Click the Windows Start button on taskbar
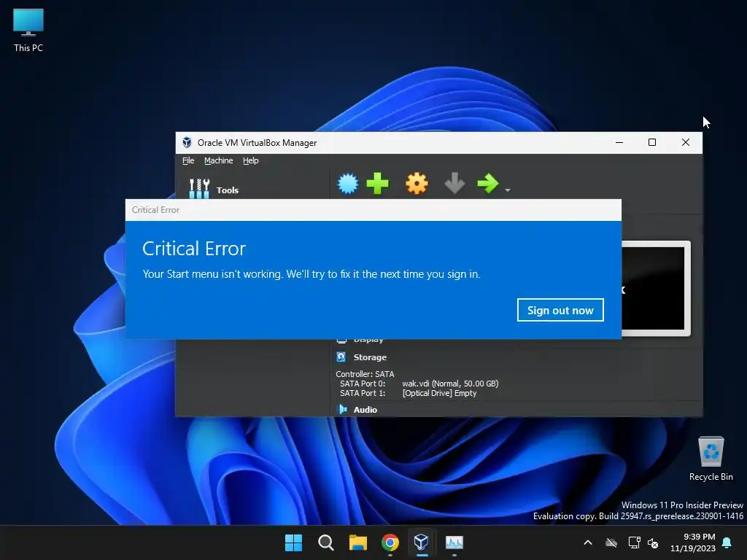747x560 pixels. coord(293,542)
